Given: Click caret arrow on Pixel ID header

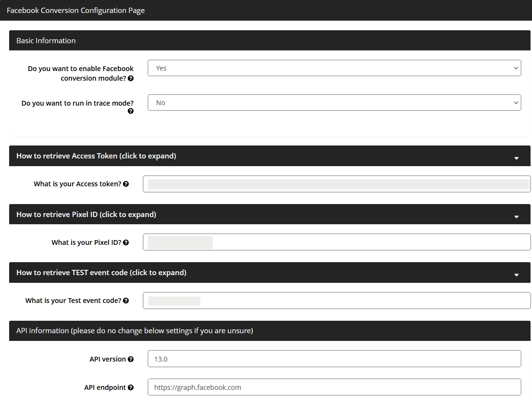Looking at the screenshot, I should tap(517, 217).
